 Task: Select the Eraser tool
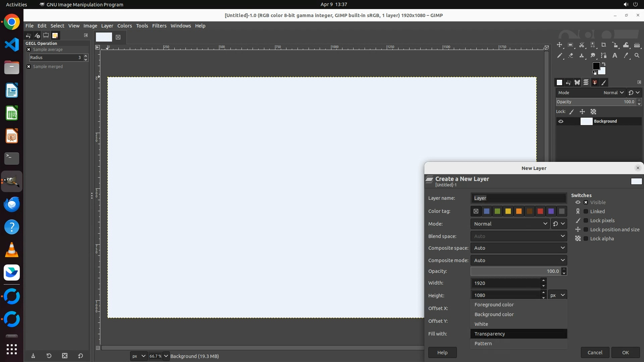571,56
